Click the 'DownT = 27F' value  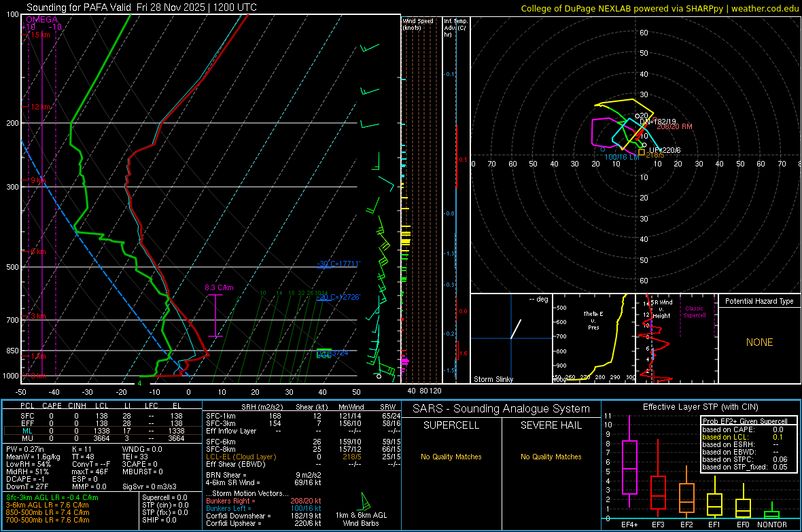27,487
